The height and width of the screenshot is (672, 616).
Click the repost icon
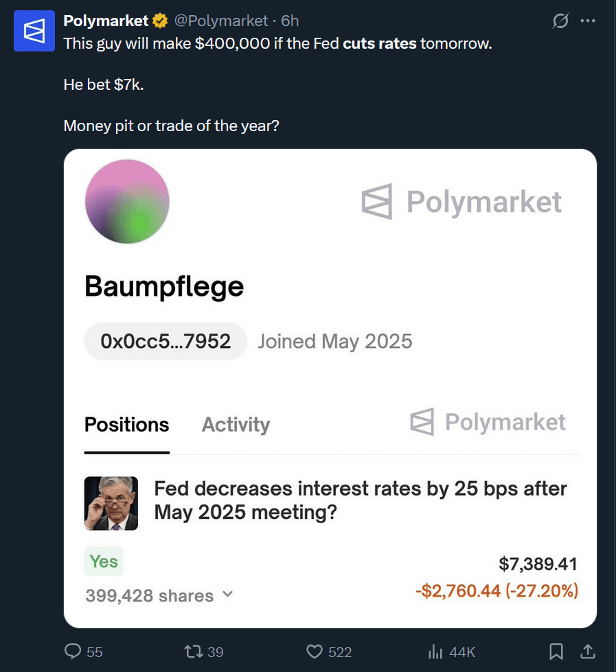[195, 651]
